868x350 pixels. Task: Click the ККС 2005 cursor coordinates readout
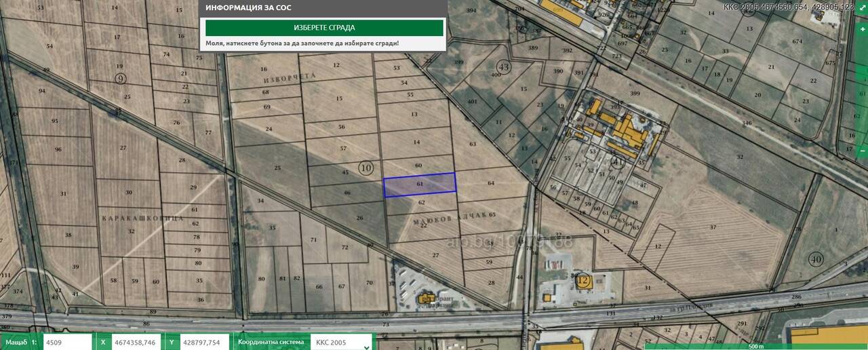pyautogui.click(x=788, y=6)
